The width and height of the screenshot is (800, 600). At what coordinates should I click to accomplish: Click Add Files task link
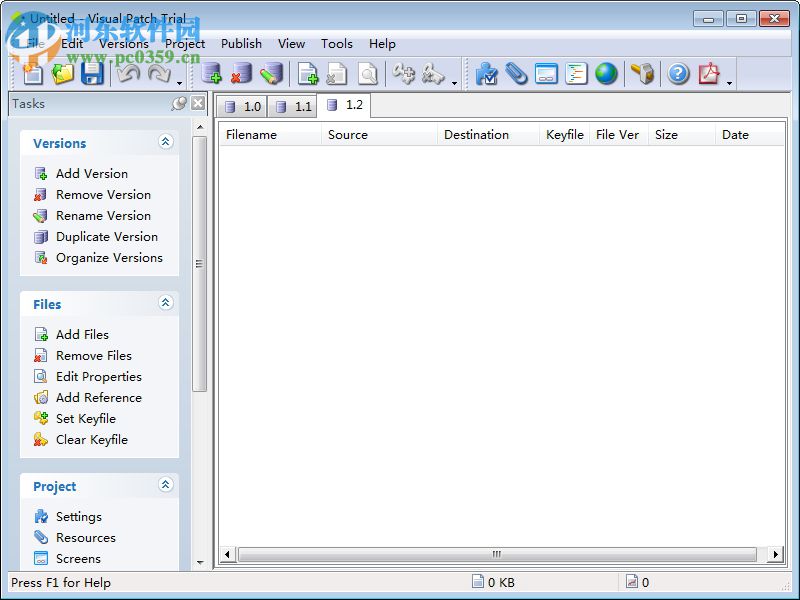(x=82, y=335)
